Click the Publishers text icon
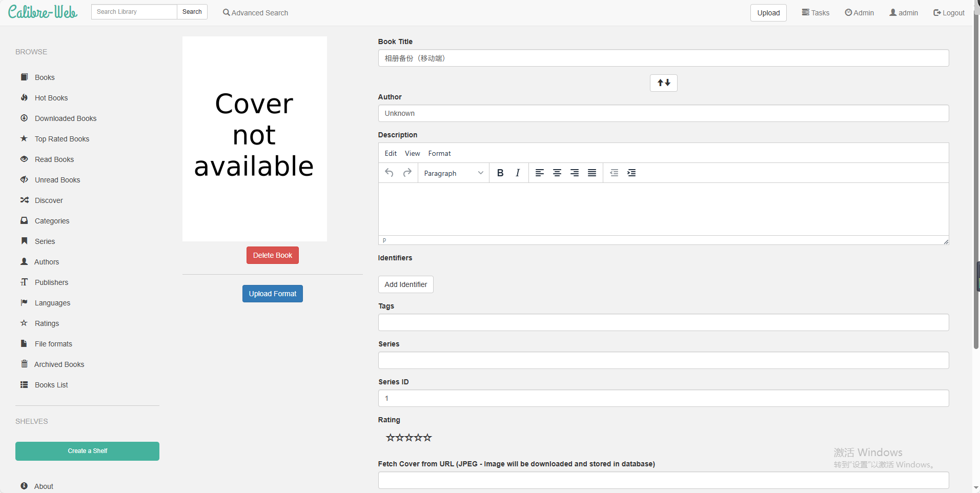Screen dimensions: 980x493 [x=24, y=282]
